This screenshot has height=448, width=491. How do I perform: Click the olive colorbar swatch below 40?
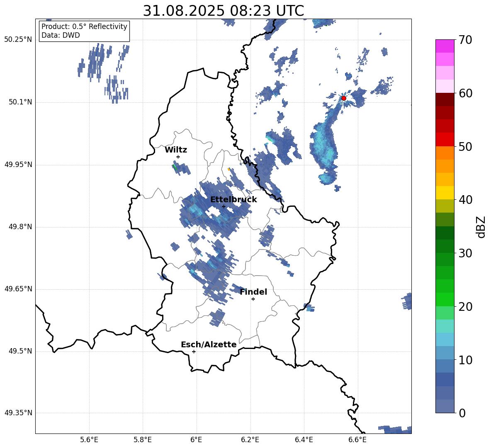[x=445, y=206]
